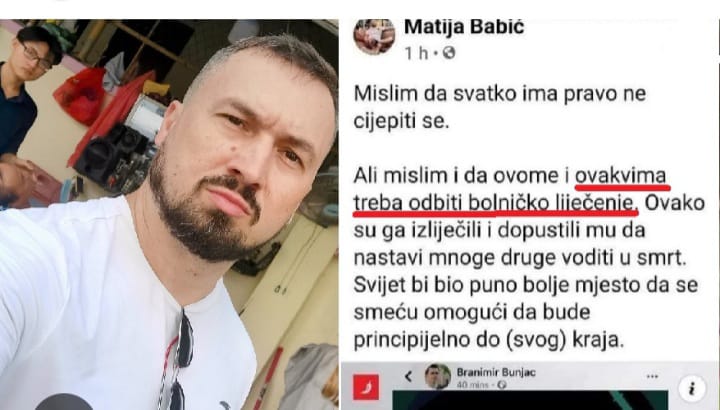Click the dark circular icon at photo bottom
This screenshot has width=720, height=410.
pyautogui.click(x=63, y=402)
